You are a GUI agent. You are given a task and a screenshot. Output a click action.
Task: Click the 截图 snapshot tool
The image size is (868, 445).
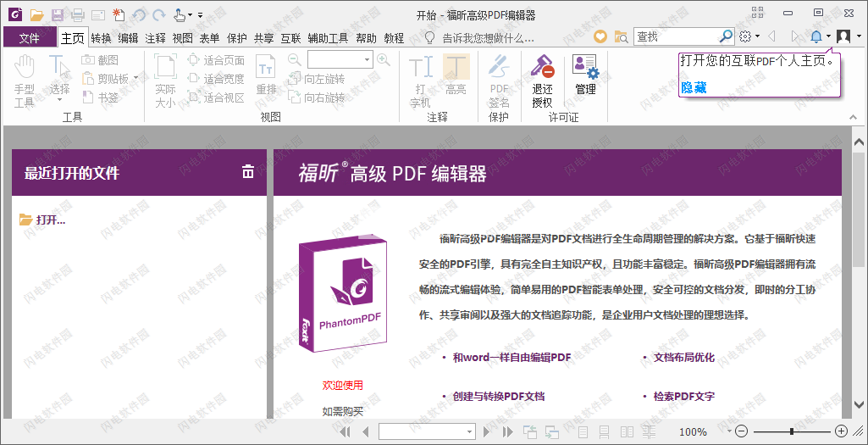click(100, 60)
